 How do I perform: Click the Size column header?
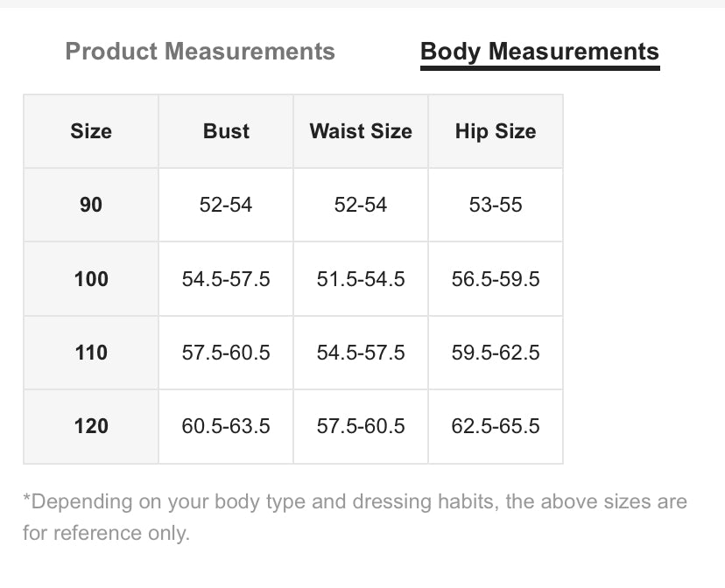[91, 131]
